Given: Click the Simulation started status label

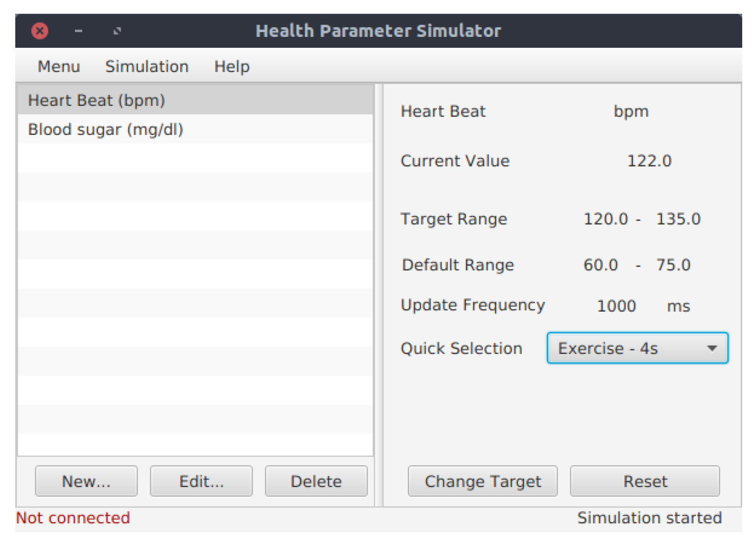Looking at the screenshot, I should tap(649, 518).
